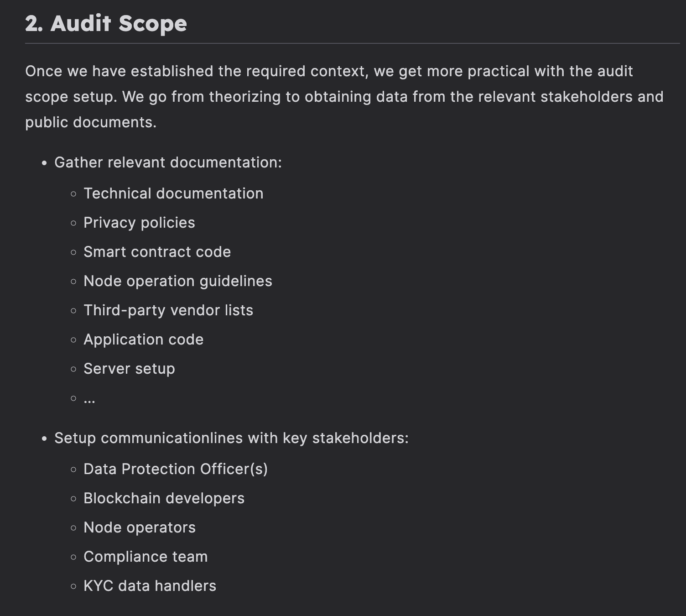This screenshot has height=616, width=686.
Task: Click 'Blockchain developers' list item
Action: (x=164, y=498)
